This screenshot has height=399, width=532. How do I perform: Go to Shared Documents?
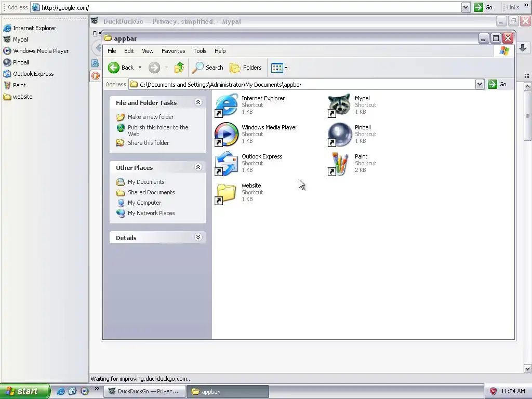151,192
